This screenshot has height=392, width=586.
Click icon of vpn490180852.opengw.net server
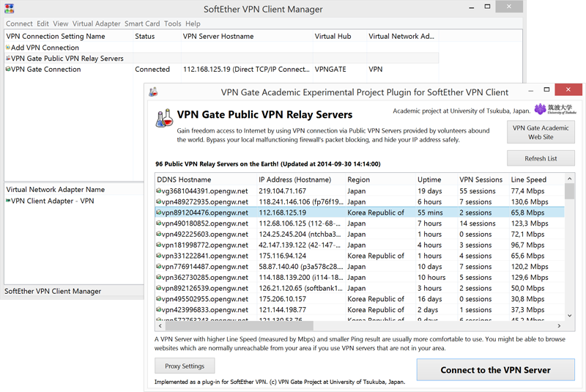tap(159, 223)
